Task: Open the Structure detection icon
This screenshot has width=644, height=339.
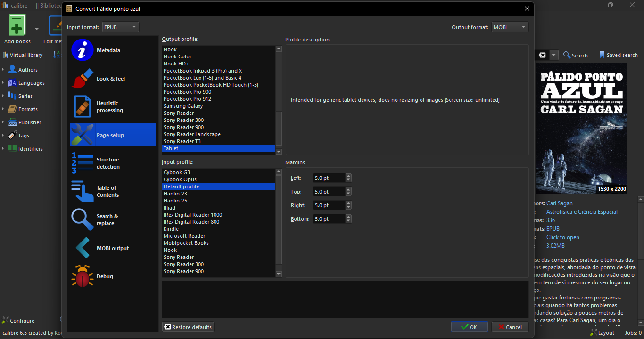Action: pyautogui.click(x=83, y=163)
